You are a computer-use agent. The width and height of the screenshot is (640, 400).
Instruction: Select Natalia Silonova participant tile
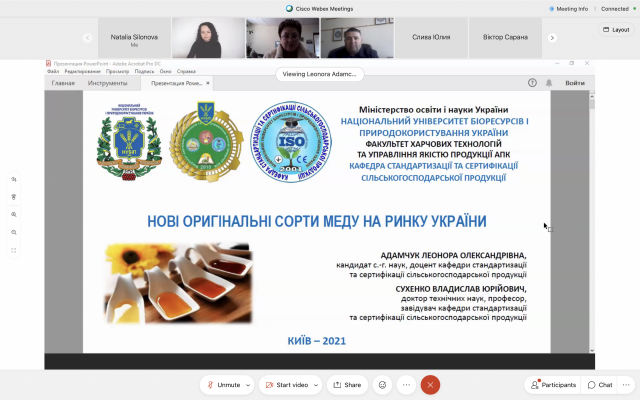tap(134, 38)
